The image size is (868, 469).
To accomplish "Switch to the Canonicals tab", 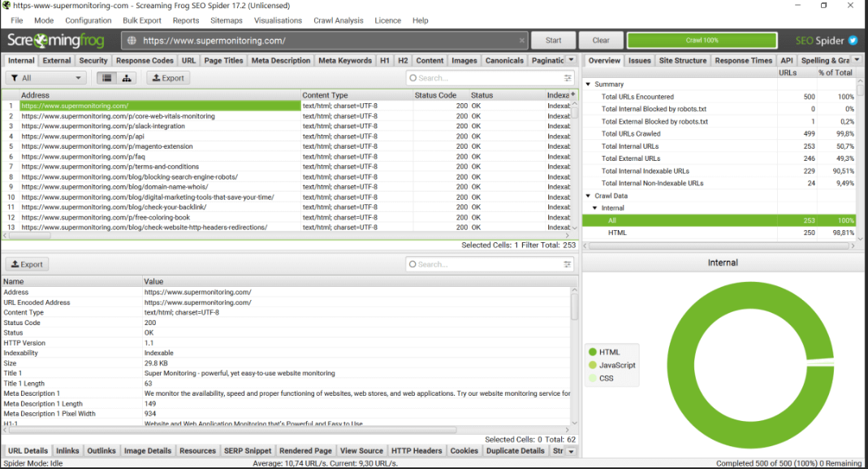I will tap(504, 60).
